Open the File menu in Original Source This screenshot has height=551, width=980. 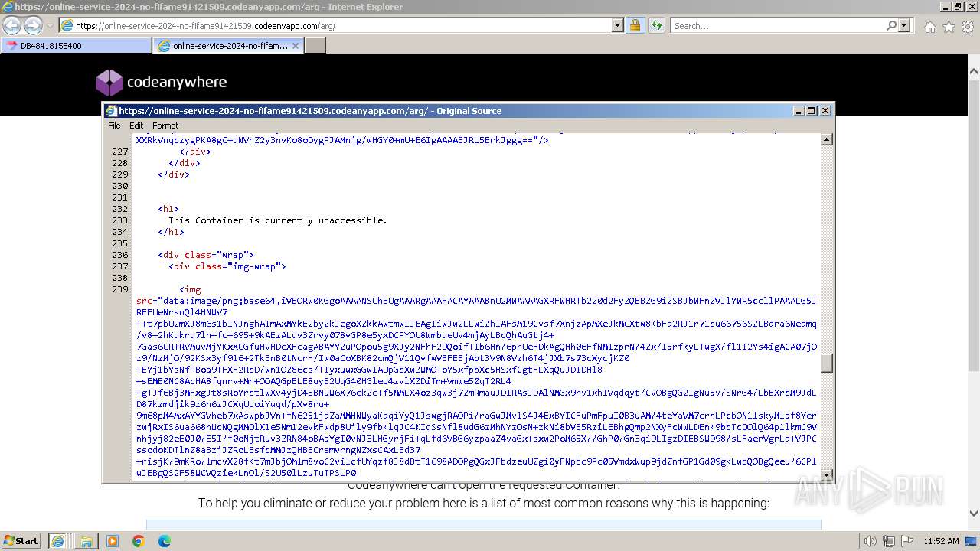[x=114, y=126]
